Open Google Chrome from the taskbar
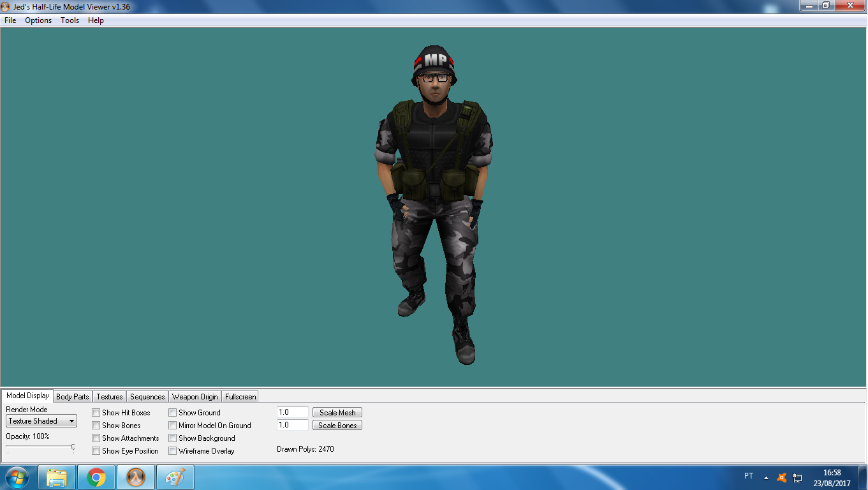868x490 pixels. click(96, 477)
